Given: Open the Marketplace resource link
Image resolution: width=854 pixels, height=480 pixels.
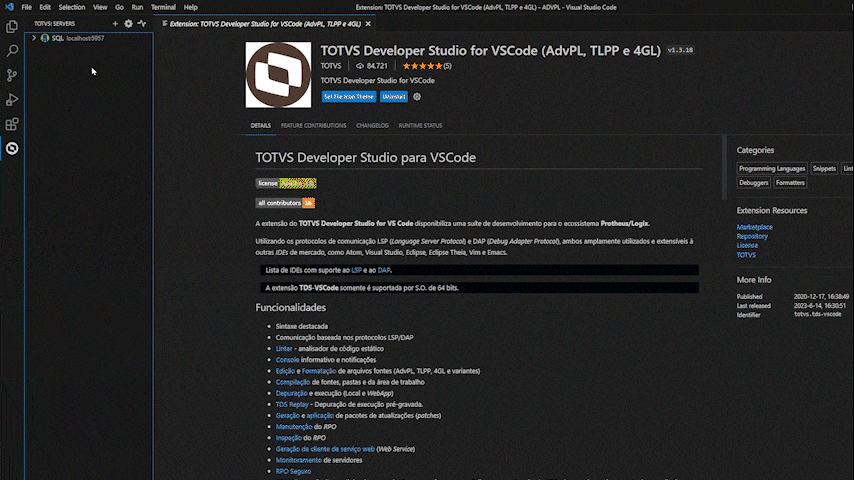Looking at the screenshot, I should coord(754,227).
